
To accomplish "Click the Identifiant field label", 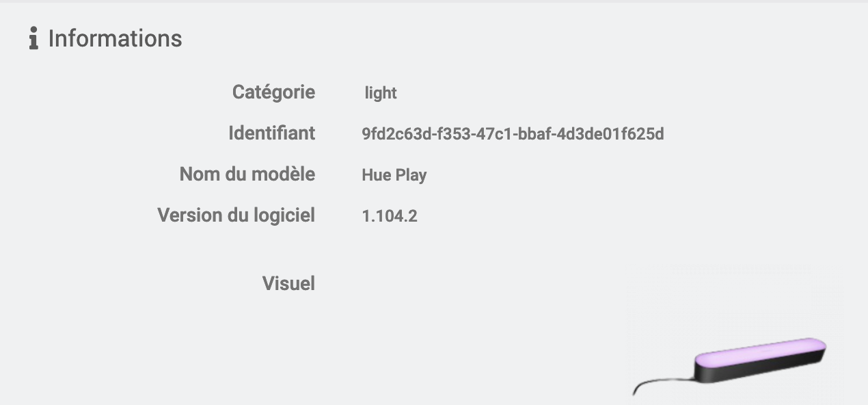I will pos(271,133).
